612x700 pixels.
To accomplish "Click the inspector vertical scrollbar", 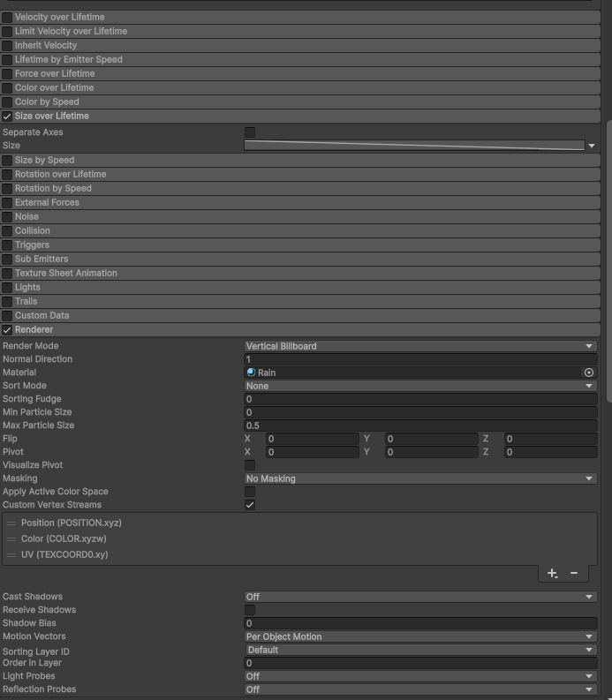I will pos(608,261).
